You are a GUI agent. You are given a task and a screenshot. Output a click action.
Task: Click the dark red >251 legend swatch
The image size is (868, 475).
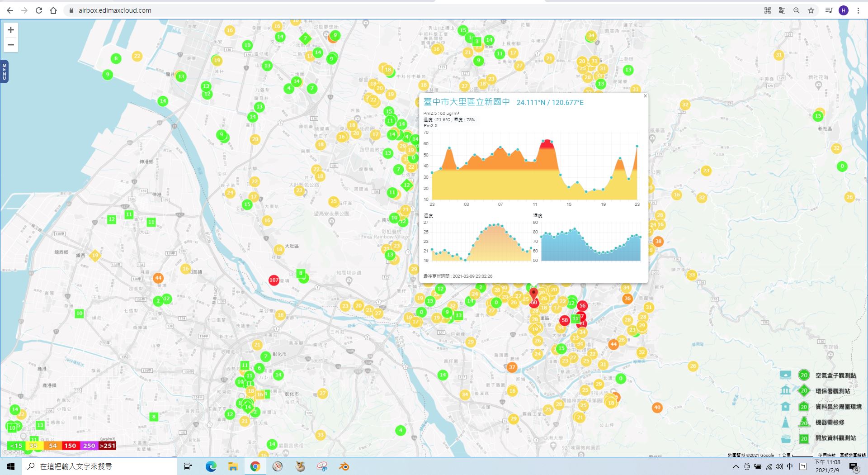click(x=107, y=446)
